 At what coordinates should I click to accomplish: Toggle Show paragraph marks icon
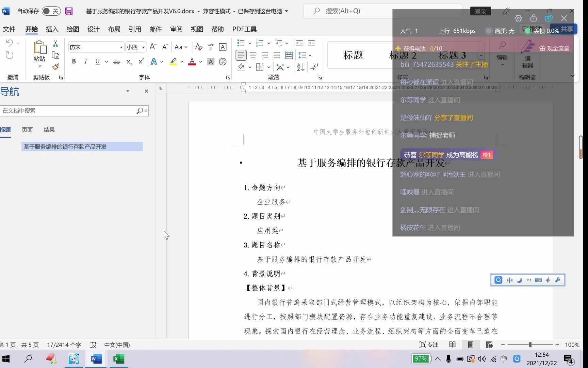[x=314, y=67]
